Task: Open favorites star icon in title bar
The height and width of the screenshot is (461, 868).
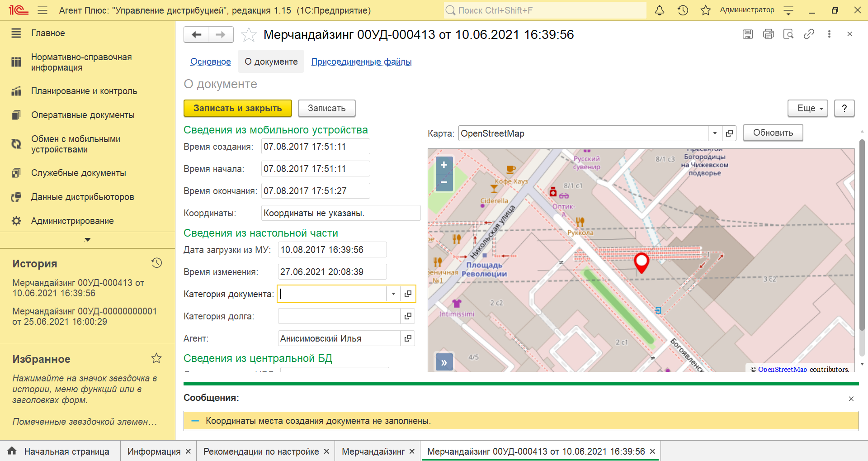Action: 706,10
